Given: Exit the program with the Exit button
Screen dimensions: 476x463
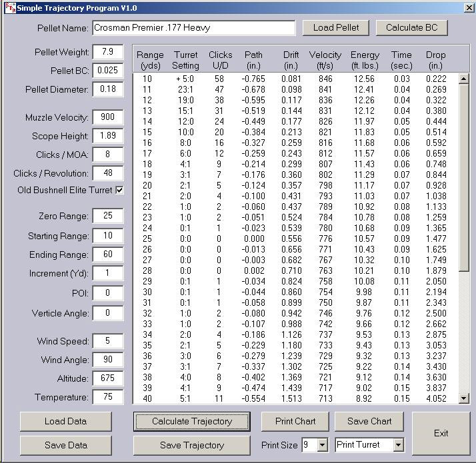Looking at the screenshot, I should [441, 433].
